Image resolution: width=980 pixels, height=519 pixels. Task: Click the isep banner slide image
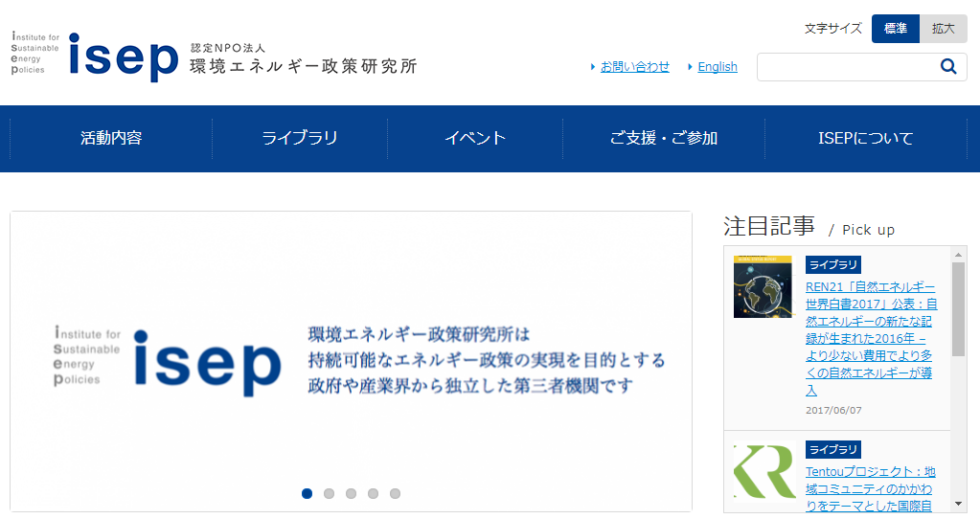[x=352, y=361]
